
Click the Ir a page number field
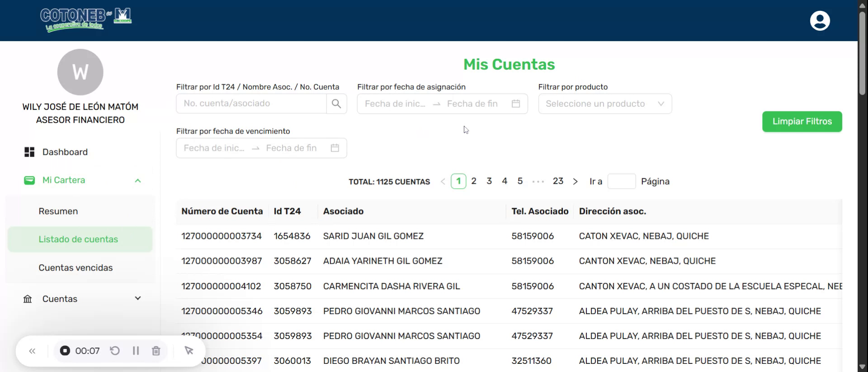click(622, 181)
